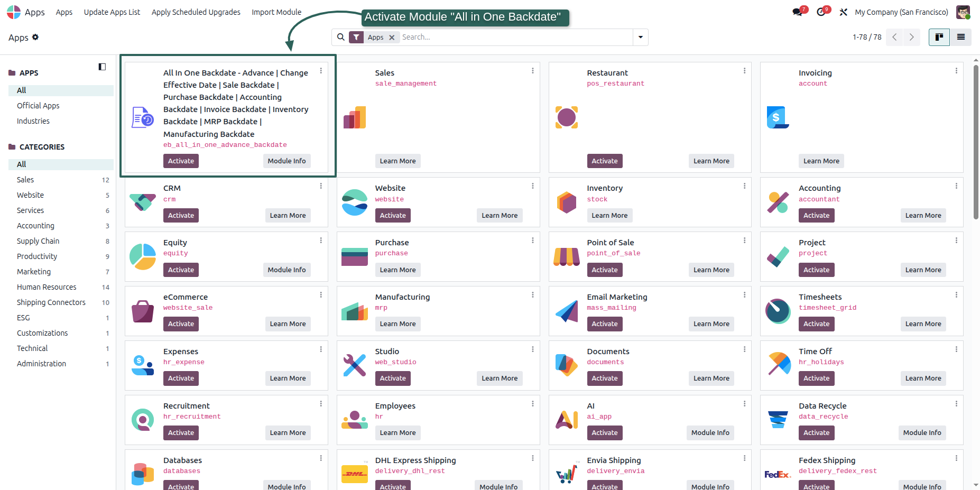The height and width of the screenshot is (490, 980).
Task: Open the user avatar menu
Action: coord(963,12)
